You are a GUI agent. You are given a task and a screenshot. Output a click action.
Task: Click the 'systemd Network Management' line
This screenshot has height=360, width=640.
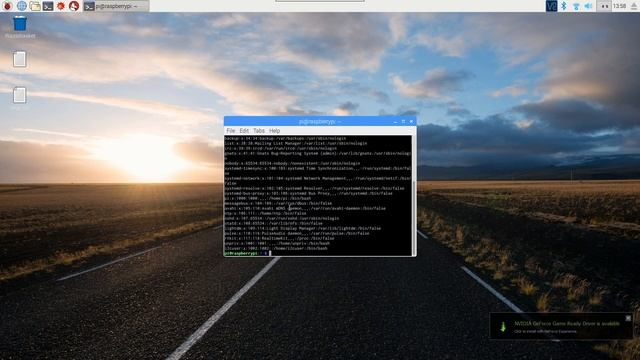[318, 181]
